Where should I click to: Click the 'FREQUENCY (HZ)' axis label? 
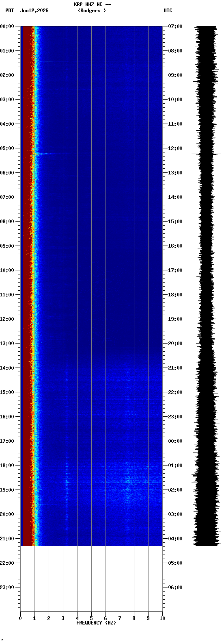pos(96,623)
